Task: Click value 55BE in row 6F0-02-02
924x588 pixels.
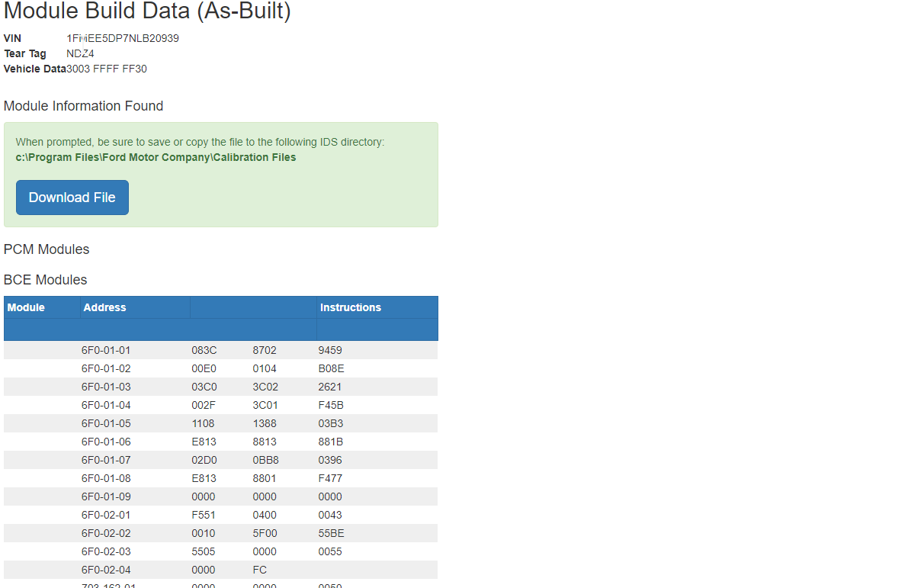Action: [331, 533]
